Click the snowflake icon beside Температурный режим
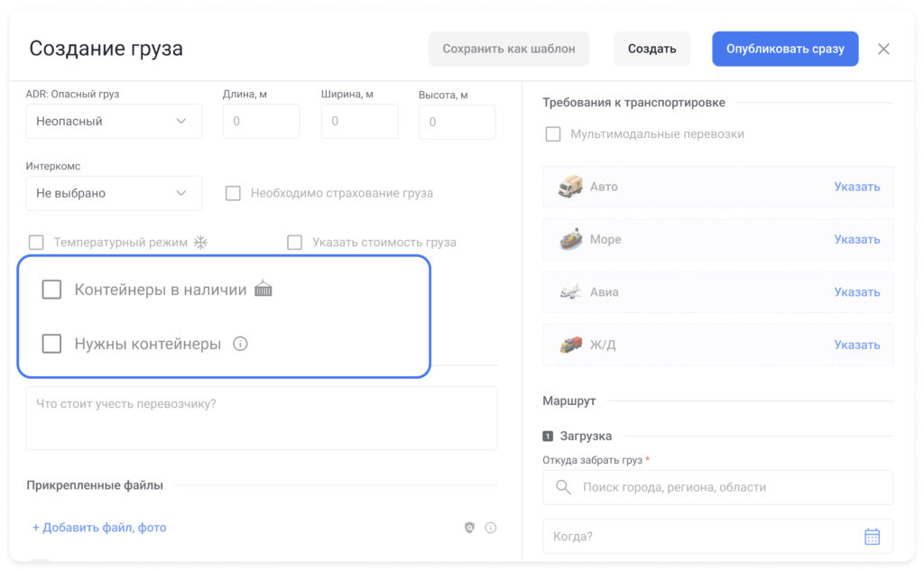The height and width of the screenshot is (571, 924). pos(201,242)
